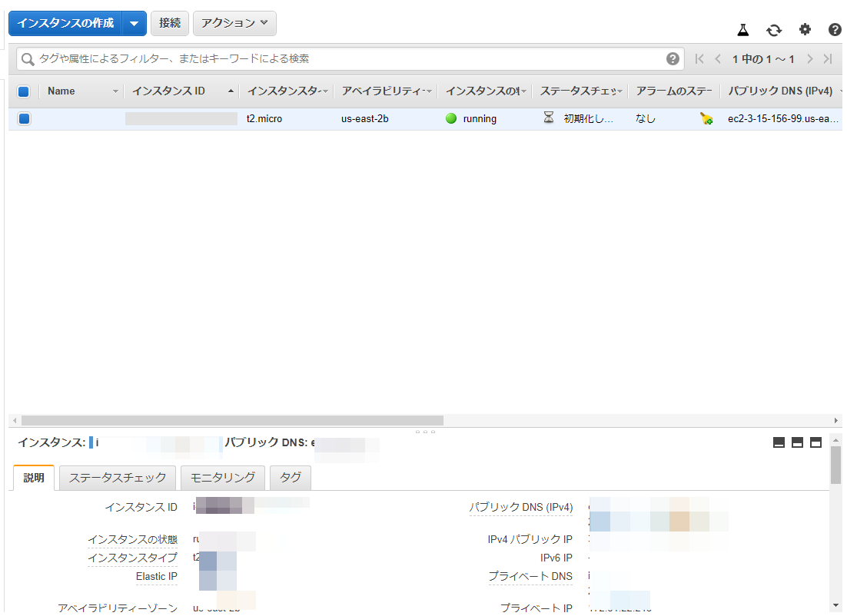This screenshot has width=847, height=616.
Task: Switch to the タグ tab
Action: [290, 478]
